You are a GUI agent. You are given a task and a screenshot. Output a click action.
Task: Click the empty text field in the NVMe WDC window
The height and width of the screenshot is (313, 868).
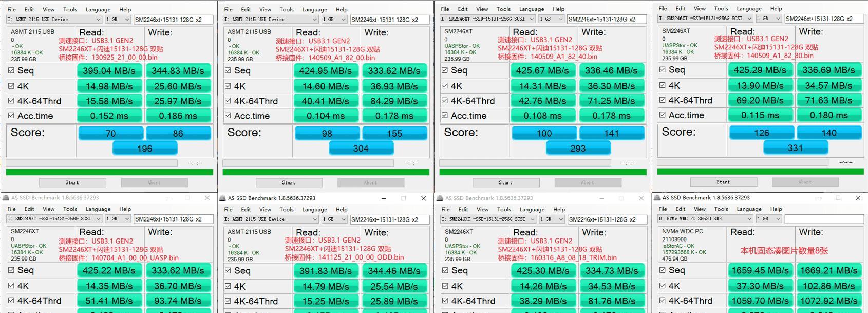point(824,219)
